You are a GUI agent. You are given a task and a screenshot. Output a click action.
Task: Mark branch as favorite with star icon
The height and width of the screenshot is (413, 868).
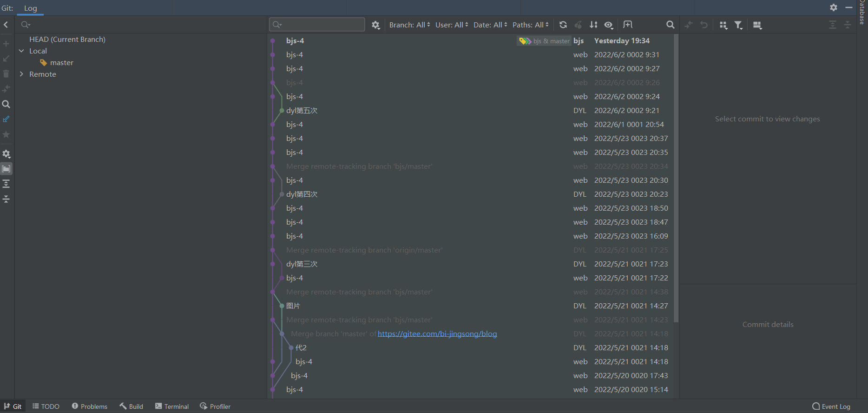pyautogui.click(x=6, y=134)
